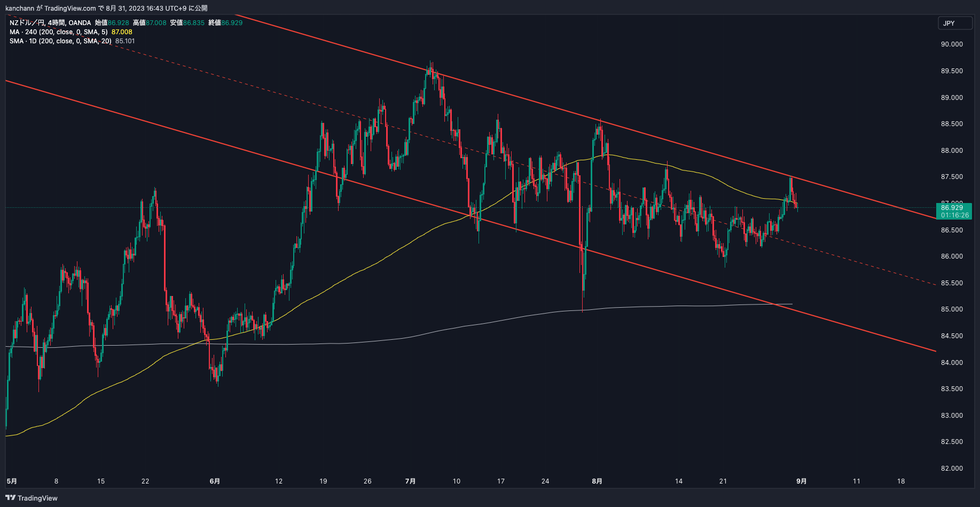Click the 7月 date axis label
Screen dimensions: 980x507
410,481
